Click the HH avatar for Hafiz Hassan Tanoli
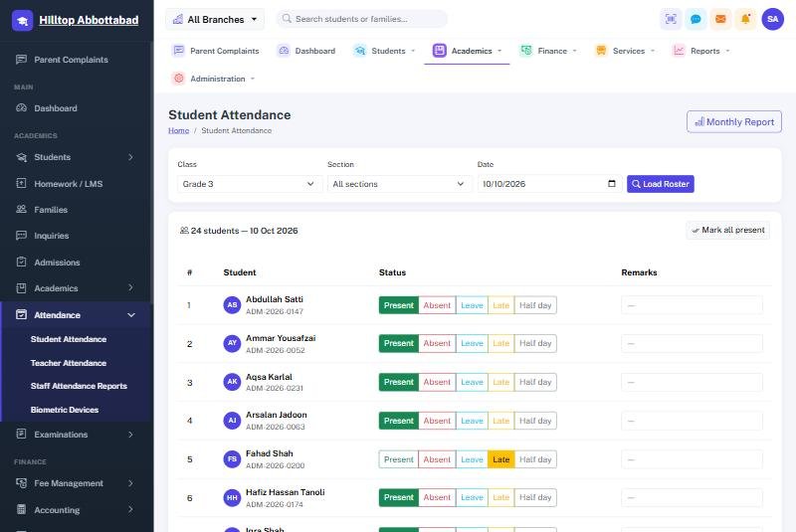The height and width of the screenshot is (532, 796). (x=232, y=497)
